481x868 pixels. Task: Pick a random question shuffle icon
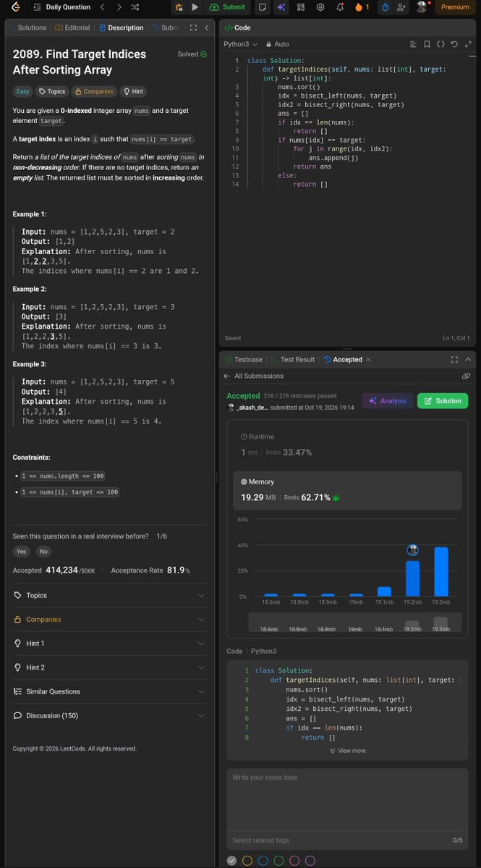tap(135, 7)
